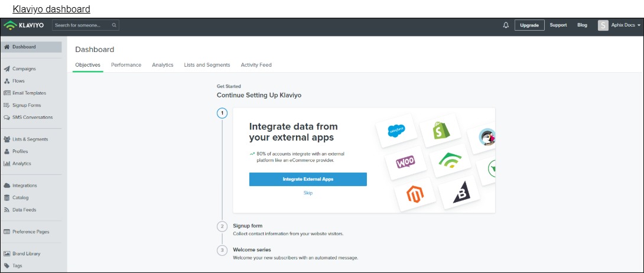Expand step 3 Welcome series

tap(252, 250)
